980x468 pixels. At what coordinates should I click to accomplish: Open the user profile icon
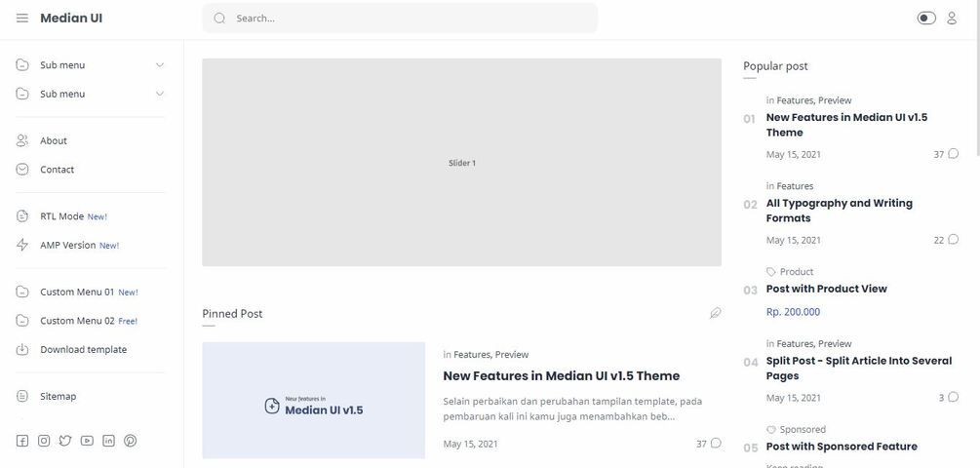pos(952,19)
